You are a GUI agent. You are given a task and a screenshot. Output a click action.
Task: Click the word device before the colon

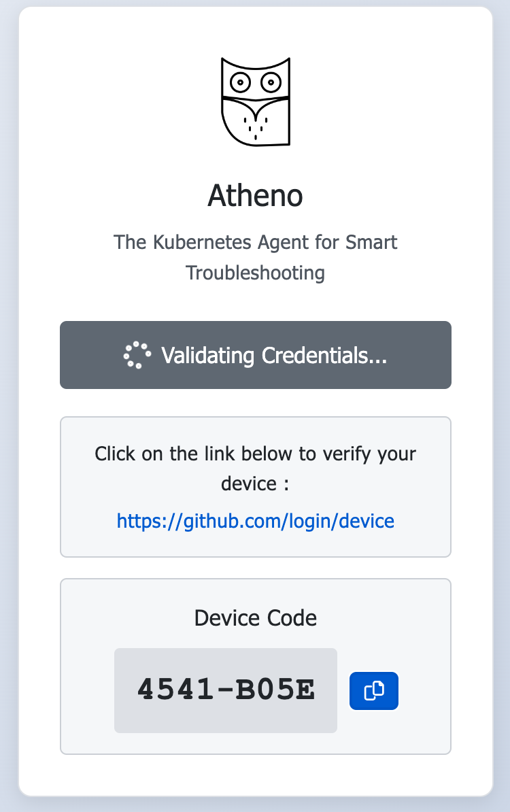[x=248, y=484]
